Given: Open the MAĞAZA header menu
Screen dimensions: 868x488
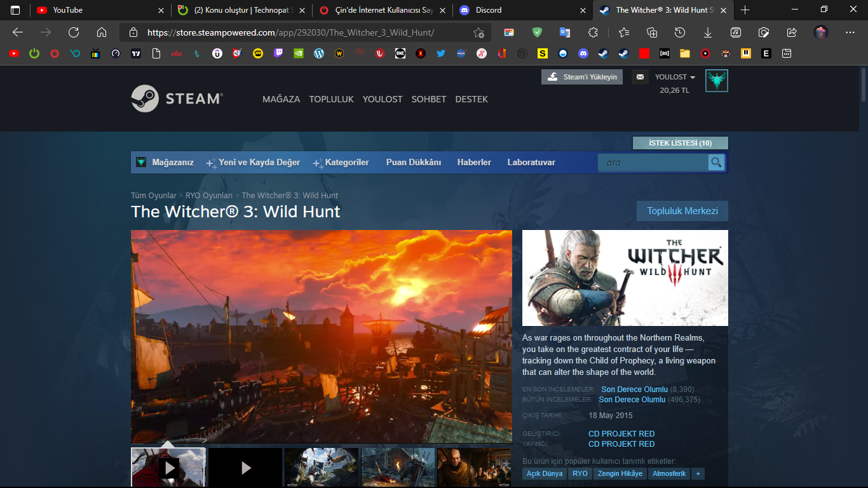Looking at the screenshot, I should pos(281,99).
